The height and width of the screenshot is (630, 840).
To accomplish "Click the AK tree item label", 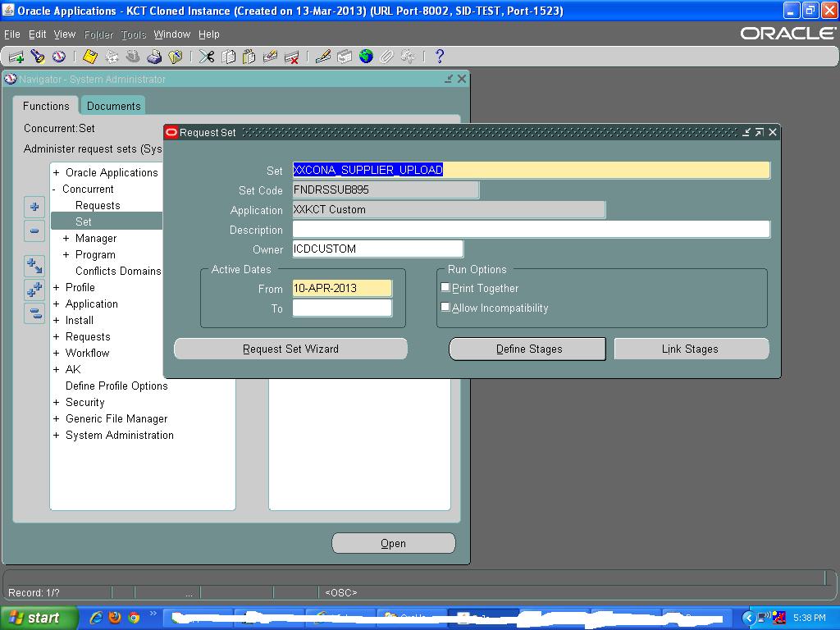I will [73, 369].
